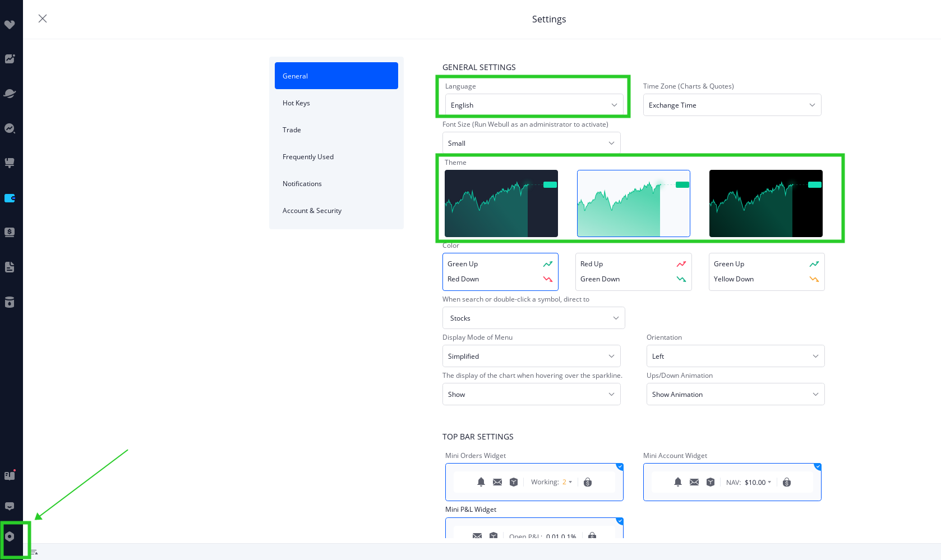Click the planet icon in the sidebar
941x560 pixels.
click(x=10, y=94)
